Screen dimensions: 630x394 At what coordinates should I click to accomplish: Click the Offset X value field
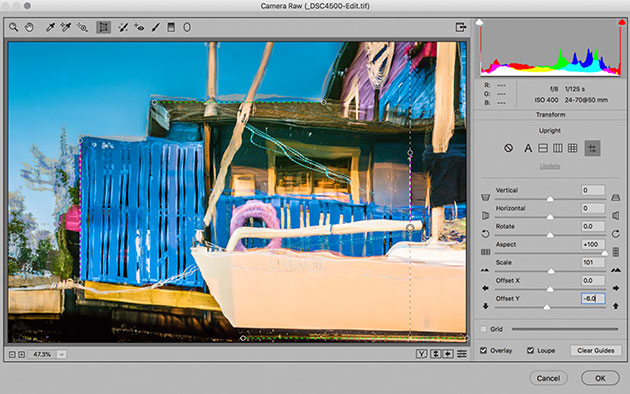(593, 280)
